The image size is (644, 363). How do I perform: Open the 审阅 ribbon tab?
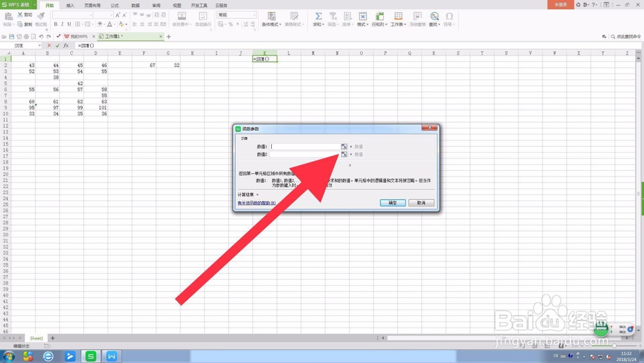pos(156,5)
